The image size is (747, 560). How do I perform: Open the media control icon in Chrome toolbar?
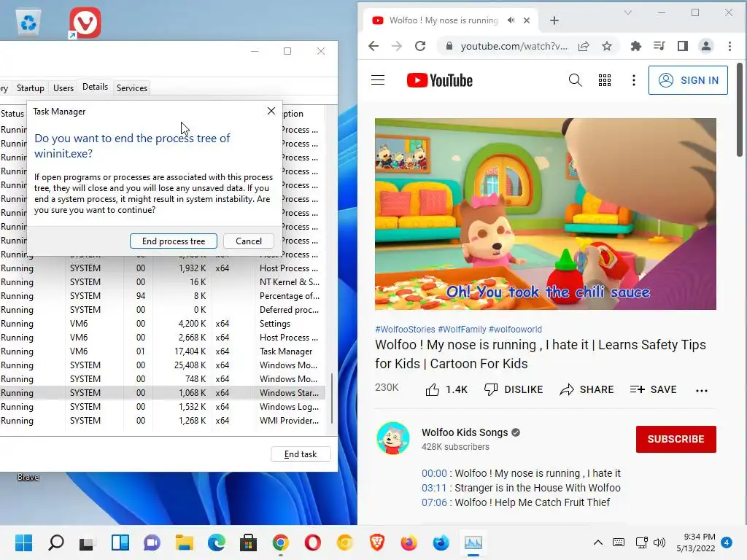[659, 46]
